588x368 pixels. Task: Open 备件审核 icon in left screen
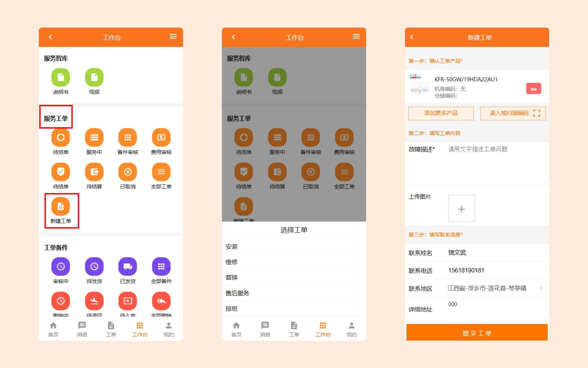(127, 138)
